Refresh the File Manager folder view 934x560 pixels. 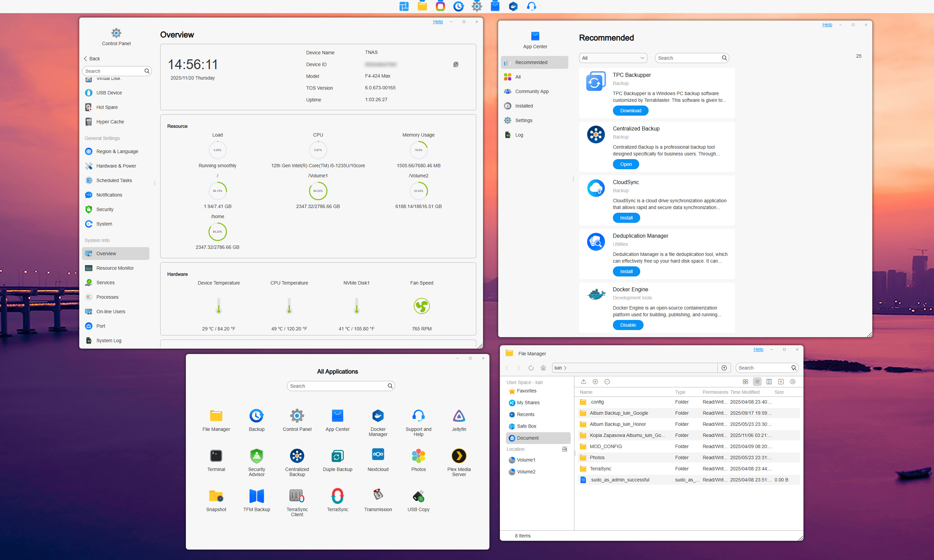point(531,368)
